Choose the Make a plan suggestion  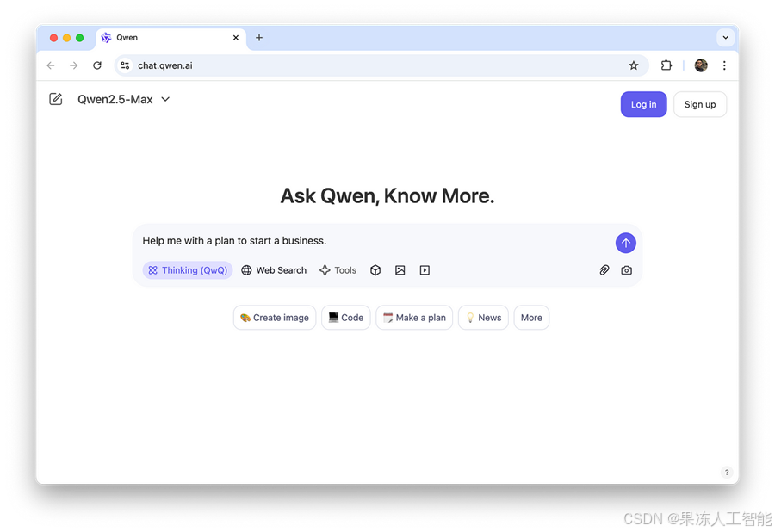coord(414,318)
